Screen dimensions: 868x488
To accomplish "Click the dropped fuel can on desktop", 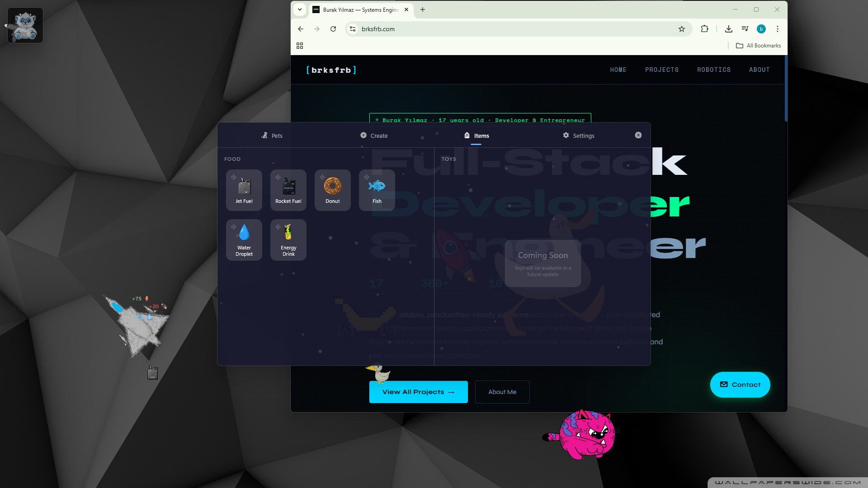I will pos(152,373).
